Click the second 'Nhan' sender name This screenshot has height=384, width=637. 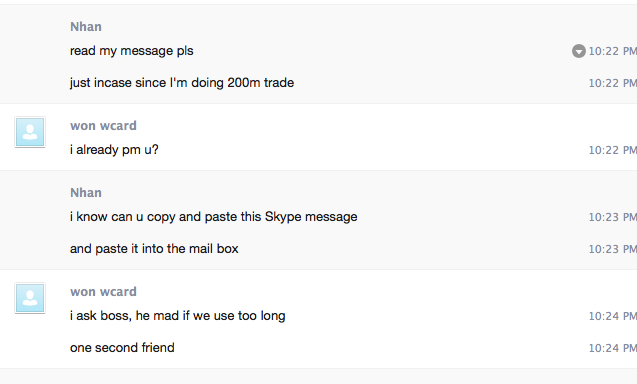coord(86,193)
